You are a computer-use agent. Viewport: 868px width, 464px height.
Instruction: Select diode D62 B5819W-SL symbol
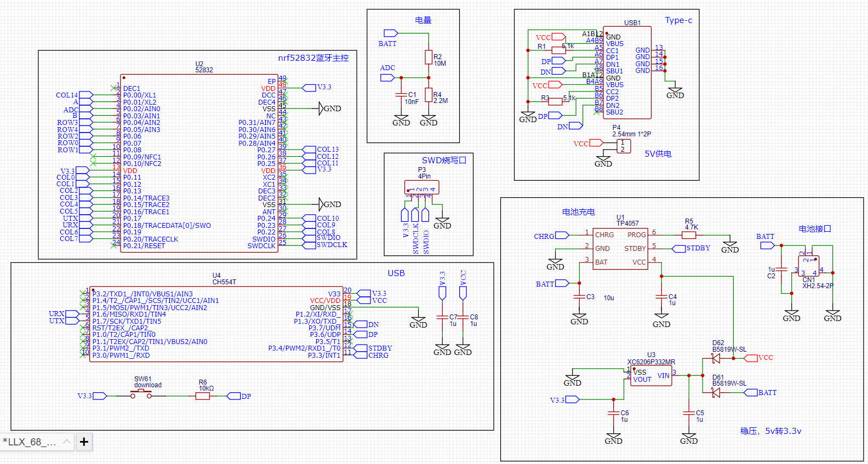point(716,358)
